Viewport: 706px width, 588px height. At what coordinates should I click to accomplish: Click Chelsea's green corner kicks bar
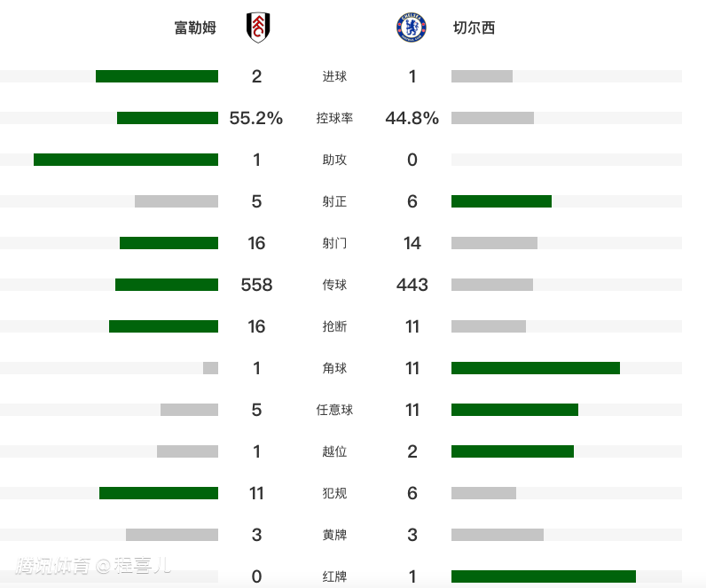click(536, 368)
